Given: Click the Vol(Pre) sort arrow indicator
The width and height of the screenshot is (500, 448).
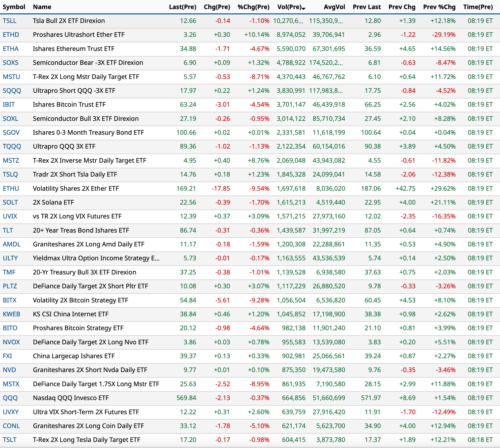Looking at the screenshot, I should [x=303, y=9].
